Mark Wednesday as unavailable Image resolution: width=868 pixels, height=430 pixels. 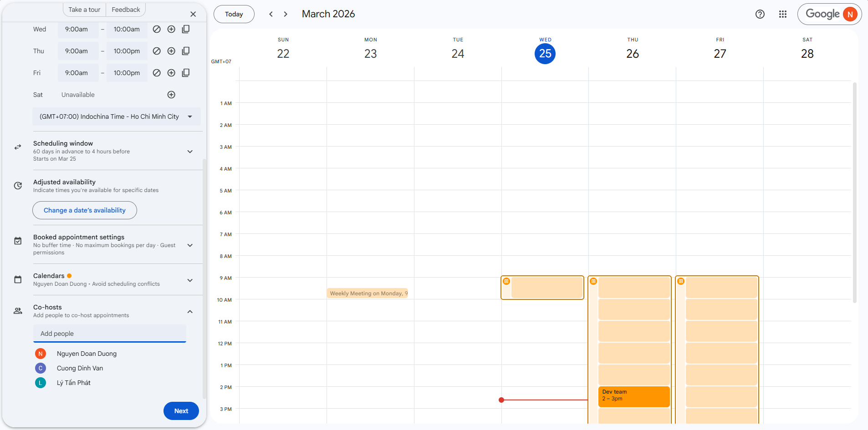pyautogui.click(x=157, y=29)
